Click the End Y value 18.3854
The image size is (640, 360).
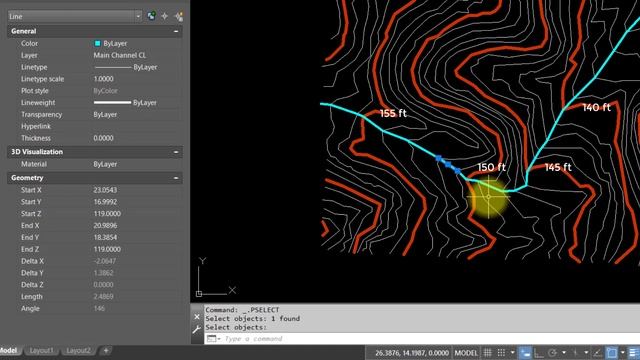click(x=105, y=237)
